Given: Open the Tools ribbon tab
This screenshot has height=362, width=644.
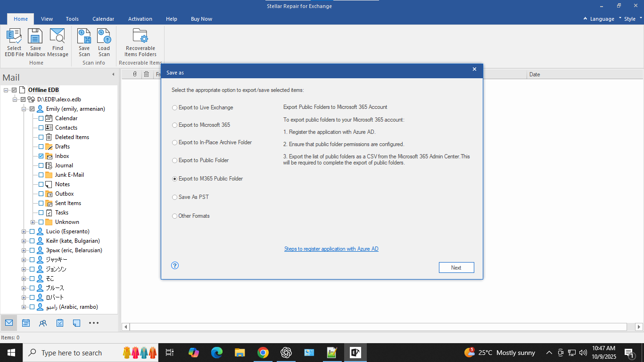Looking at the screenshot, I should (x=72, y=19).
